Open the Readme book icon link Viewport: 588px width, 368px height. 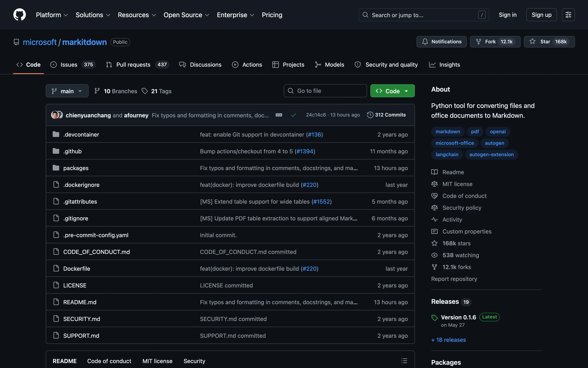point(448,172)
